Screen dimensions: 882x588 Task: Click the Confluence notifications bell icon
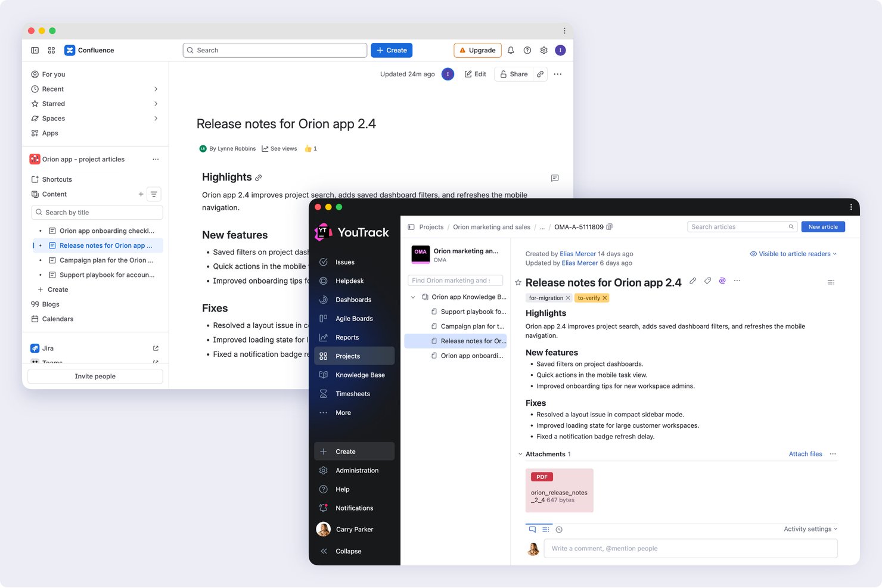[x=511, y=51]
